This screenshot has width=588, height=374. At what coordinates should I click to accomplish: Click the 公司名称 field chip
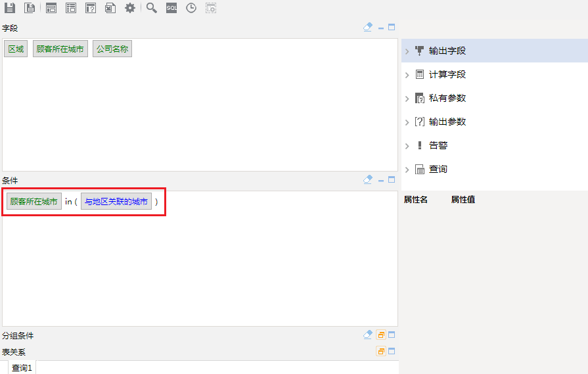point(112,49)
